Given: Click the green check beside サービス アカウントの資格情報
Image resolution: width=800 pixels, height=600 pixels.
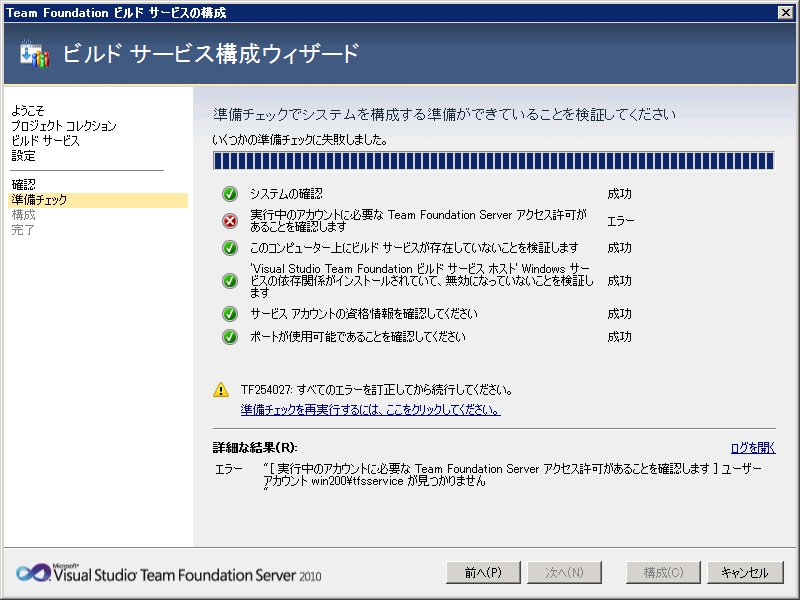Looking at the screenshot, I should tap(230, 314).
